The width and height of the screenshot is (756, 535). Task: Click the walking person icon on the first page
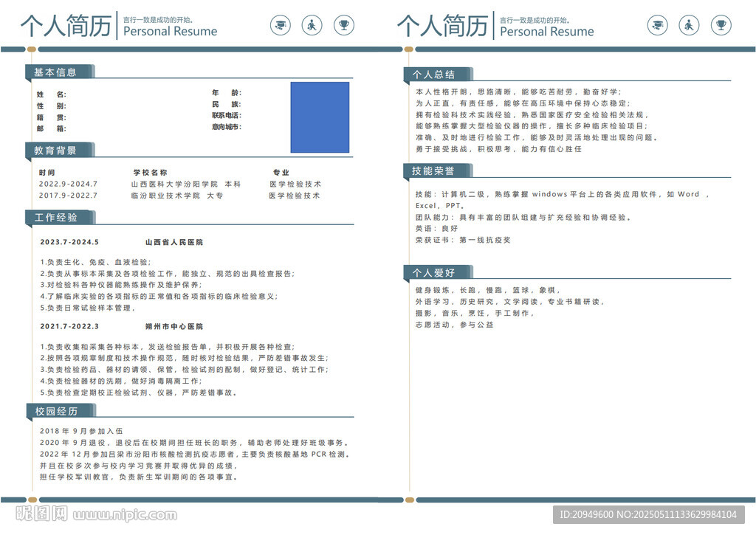pos(312,25)
